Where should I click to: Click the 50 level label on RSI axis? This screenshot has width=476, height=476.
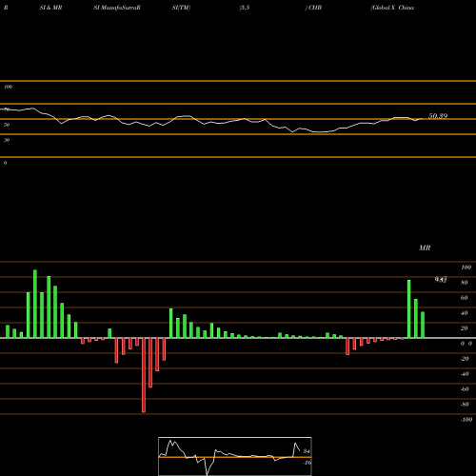point(7,125)
